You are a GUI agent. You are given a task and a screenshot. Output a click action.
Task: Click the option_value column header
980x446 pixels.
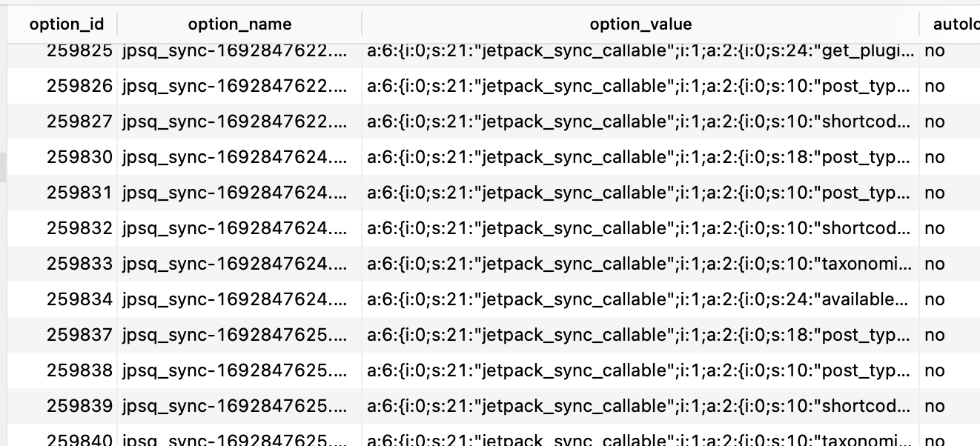tap(640, 24)
